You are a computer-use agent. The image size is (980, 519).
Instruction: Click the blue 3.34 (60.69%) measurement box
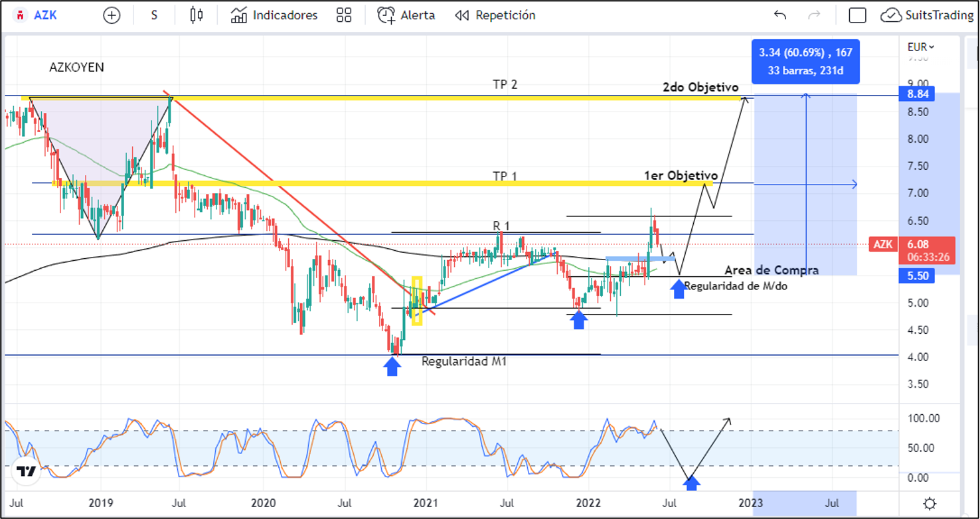(x=805, y=61)
